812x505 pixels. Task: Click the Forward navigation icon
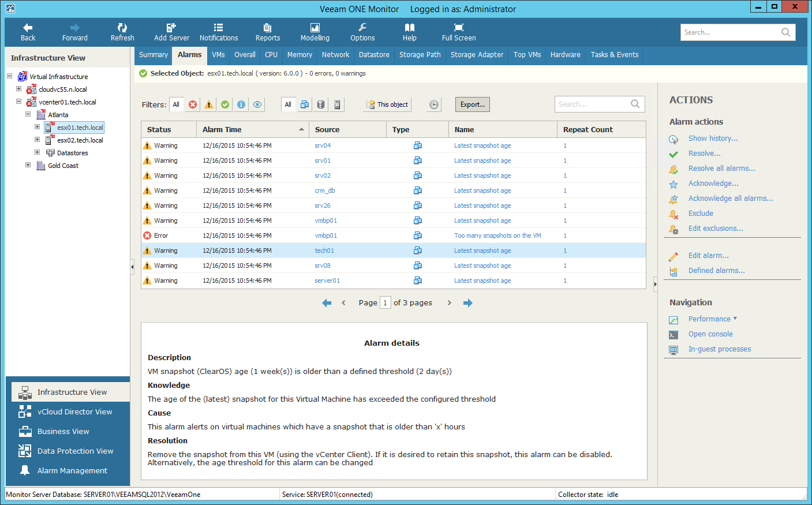coord(74,28)
